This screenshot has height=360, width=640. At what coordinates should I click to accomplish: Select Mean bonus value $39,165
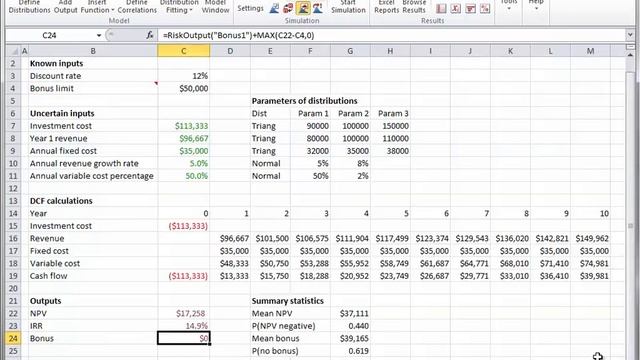click(350, 338)
